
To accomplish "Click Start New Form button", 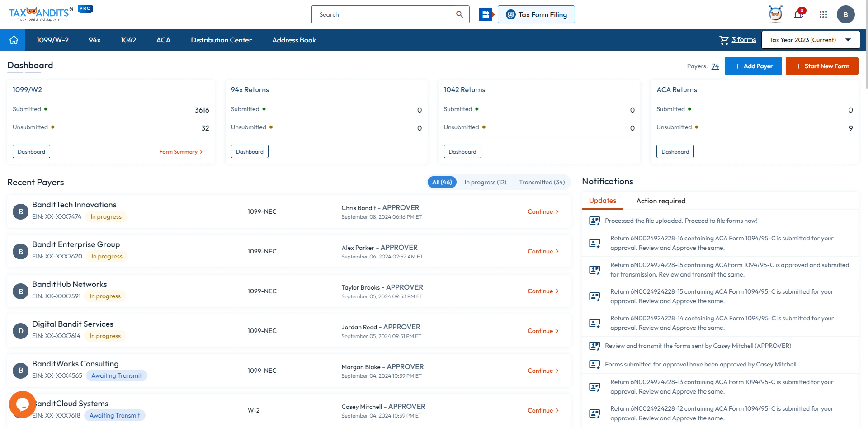I will [x=822, y=66].
